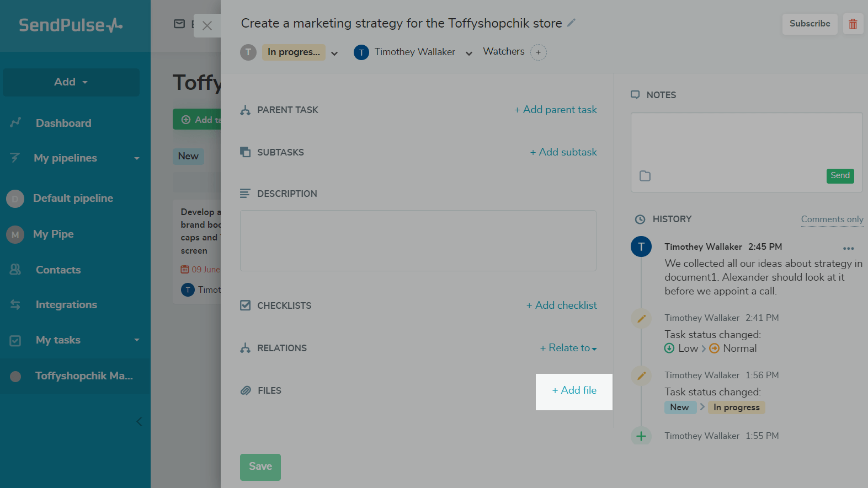Delete the task with the trash icon
868x488 pixels.
(x=853, y=24)
